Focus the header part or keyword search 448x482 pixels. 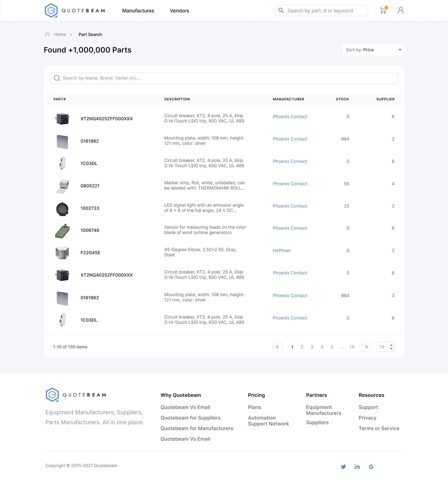click(x=321, y=11)
